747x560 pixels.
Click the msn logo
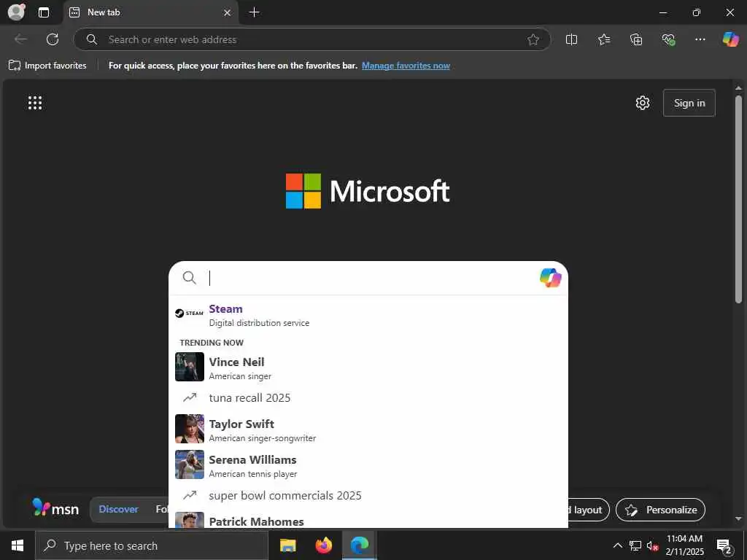click(x=55, y=508)
